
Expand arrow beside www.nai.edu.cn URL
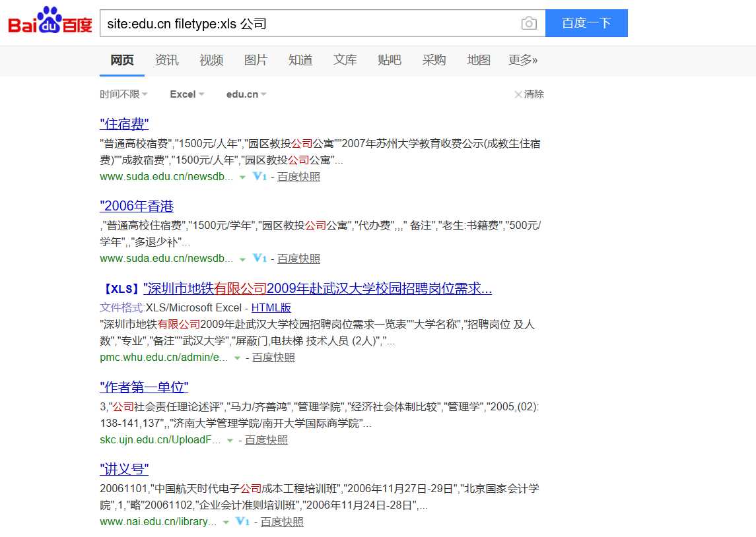pos(226,522)
